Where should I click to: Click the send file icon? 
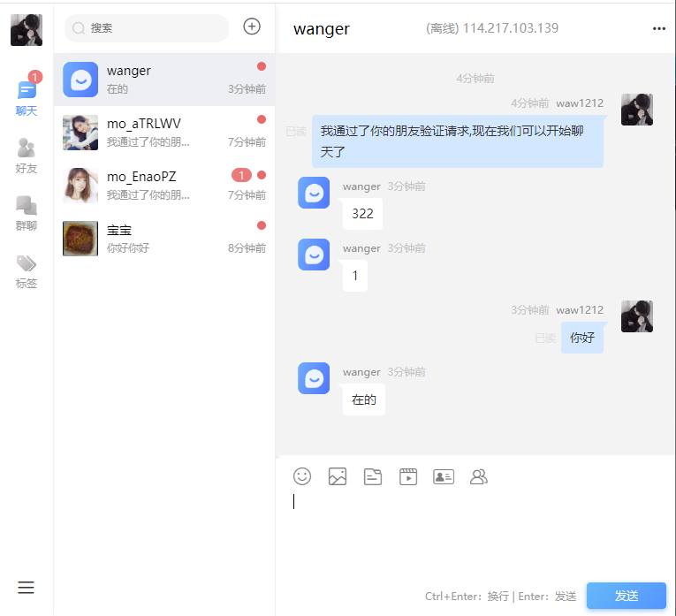(x=373, y=476)
